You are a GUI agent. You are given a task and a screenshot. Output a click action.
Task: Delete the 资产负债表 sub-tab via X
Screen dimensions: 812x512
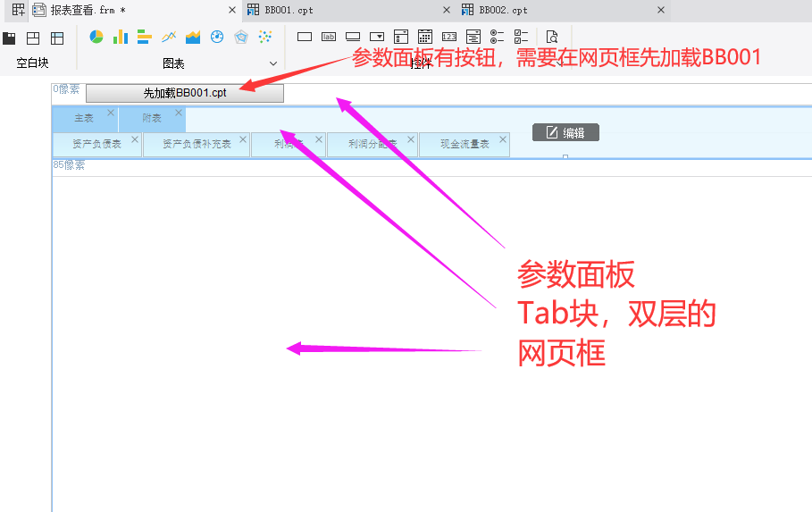[x=135, y=139]
